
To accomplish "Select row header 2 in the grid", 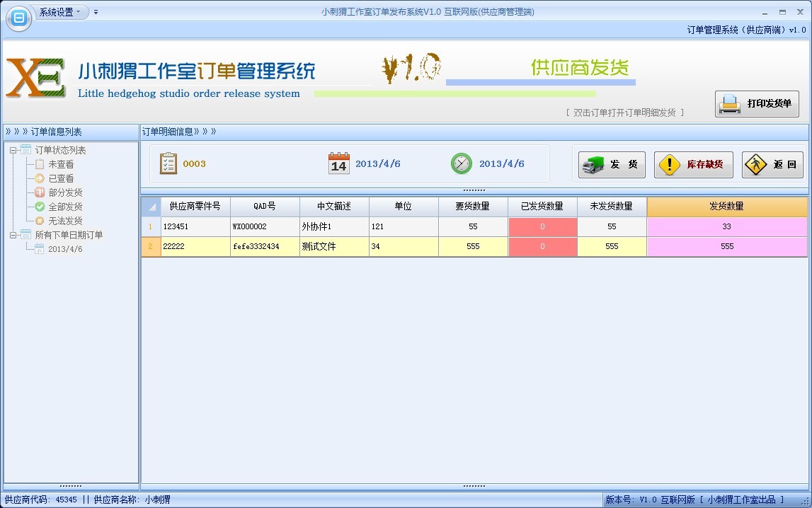I will pyautogui.click(x=151, y=247).
